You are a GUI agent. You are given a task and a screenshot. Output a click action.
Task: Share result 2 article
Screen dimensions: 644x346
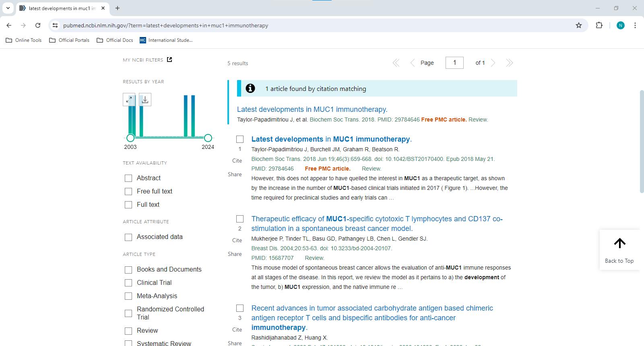click(235, 254)
